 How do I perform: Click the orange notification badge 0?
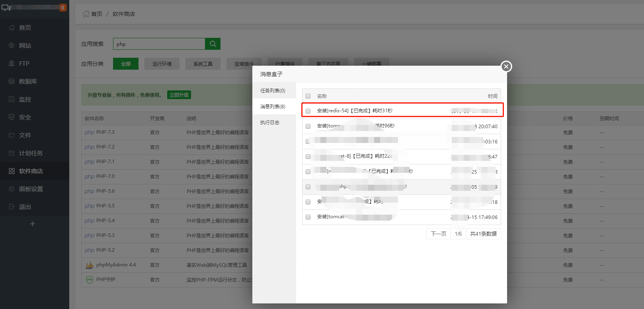tap(62, 8)
